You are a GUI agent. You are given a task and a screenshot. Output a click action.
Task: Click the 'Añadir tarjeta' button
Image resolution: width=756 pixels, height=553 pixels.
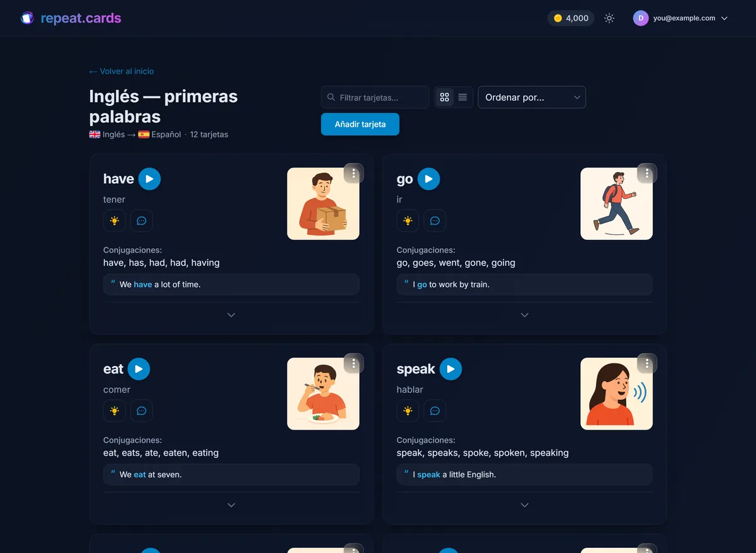[x=360, y=124]
